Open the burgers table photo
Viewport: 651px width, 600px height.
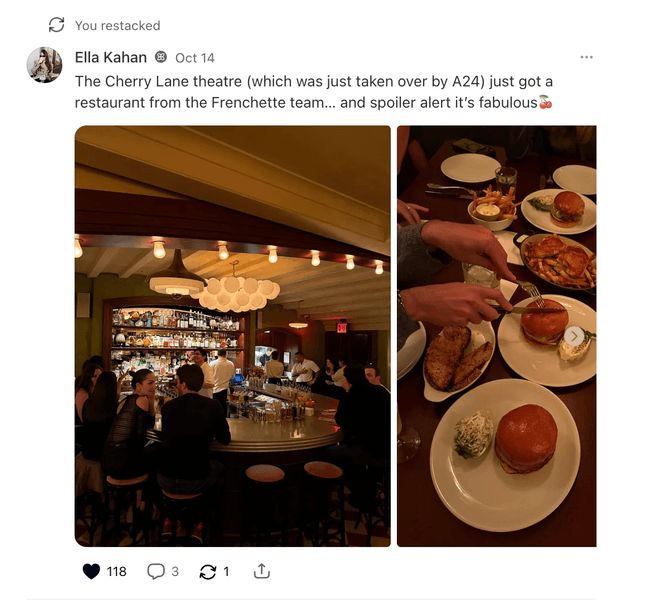(x=497, y=336)
